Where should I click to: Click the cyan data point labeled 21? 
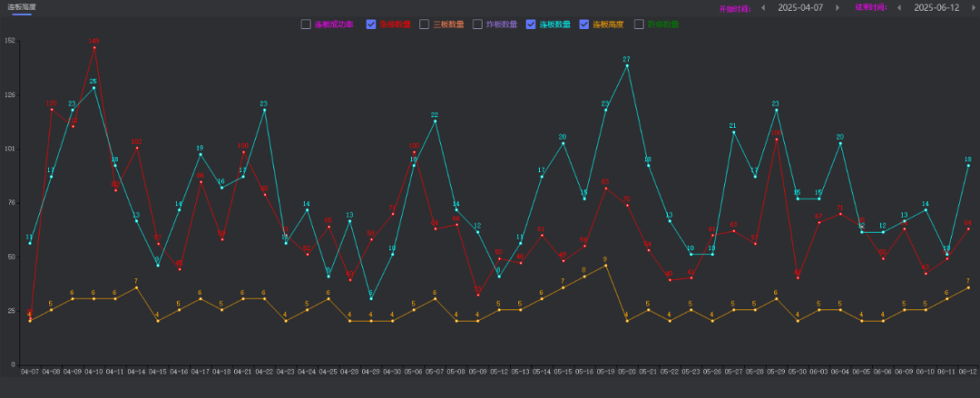coord(733,132)
